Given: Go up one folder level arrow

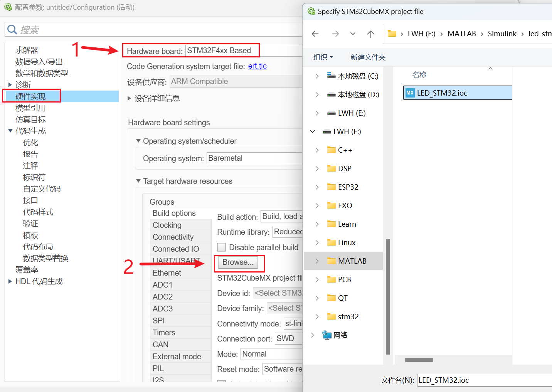Looking at the screenshot, I should (x=371, y=34).
